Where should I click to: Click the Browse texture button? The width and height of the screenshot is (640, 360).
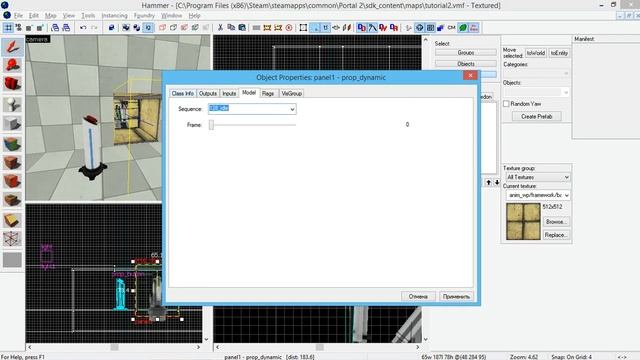tap(555, 222)
